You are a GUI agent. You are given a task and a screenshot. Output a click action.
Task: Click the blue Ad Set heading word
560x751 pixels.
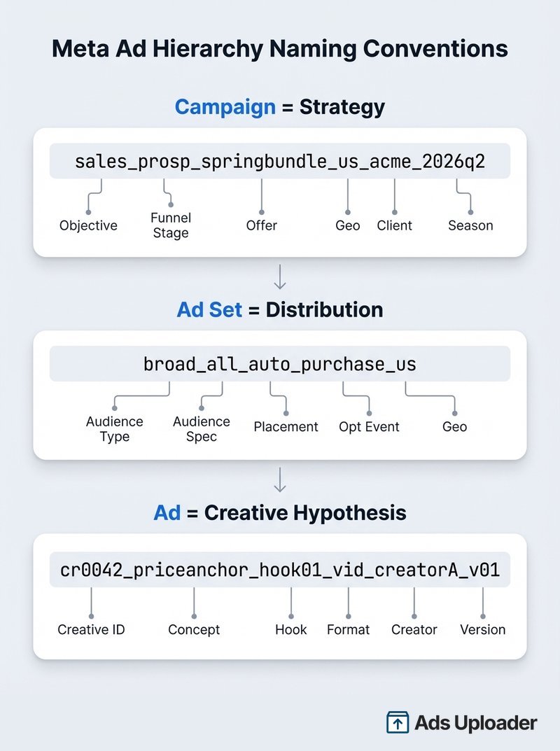(x=209, y=310)
